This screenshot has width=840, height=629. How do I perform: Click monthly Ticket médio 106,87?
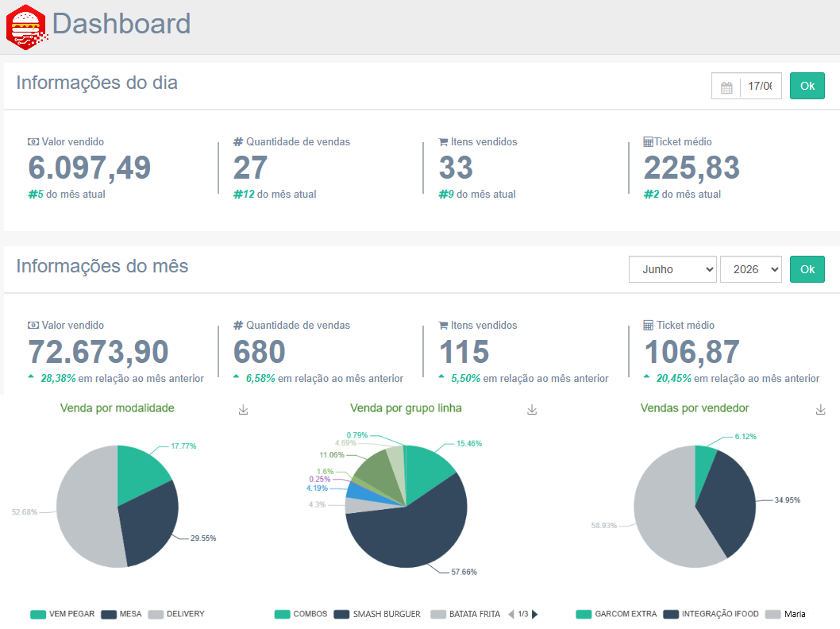coord(692,352)
